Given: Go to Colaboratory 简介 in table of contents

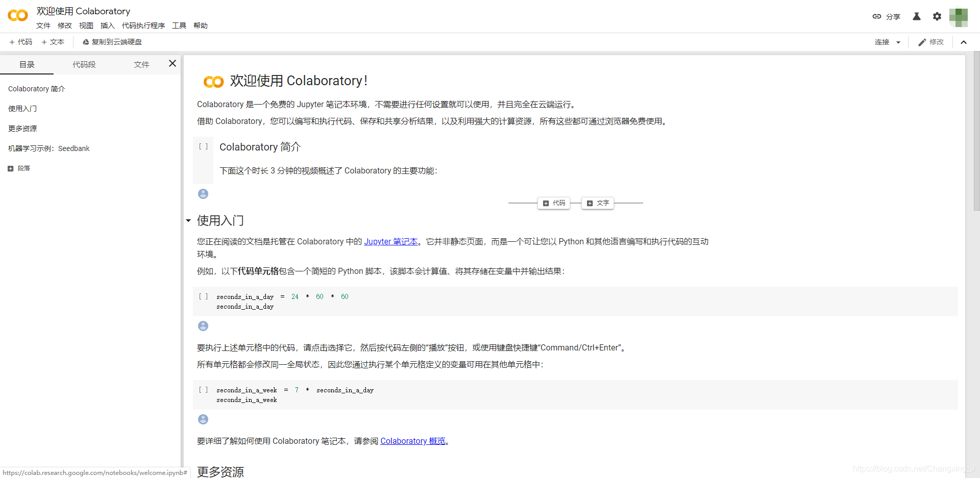Looking at the screenshot, I should (x=37, y=89).
